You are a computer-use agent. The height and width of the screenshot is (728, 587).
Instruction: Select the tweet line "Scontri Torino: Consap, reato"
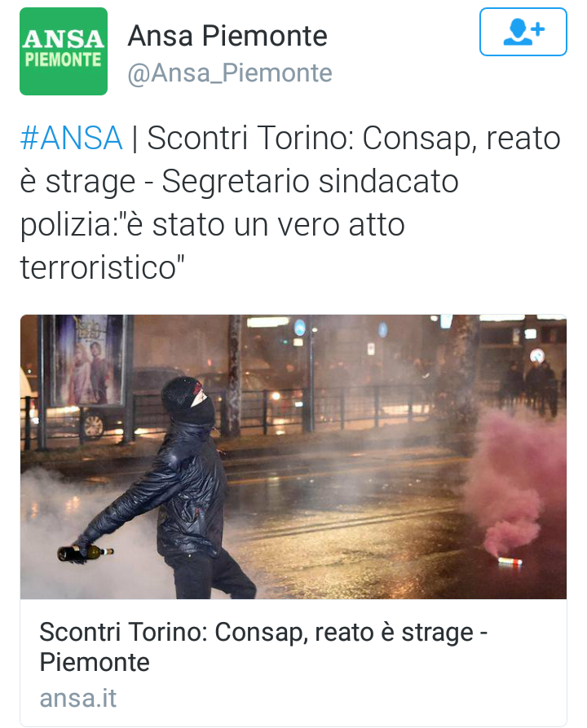(354, 139)
